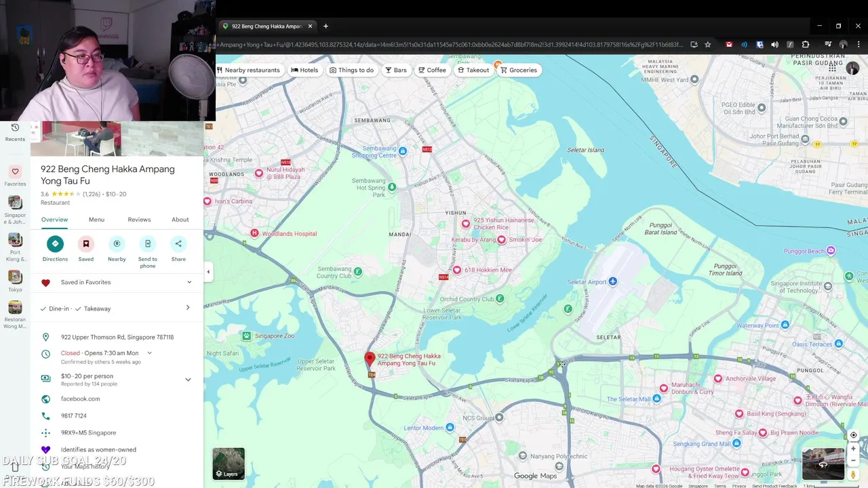Open Favorites list in sidebar
This screenshot has height=488, width=868.
point(15,176)
